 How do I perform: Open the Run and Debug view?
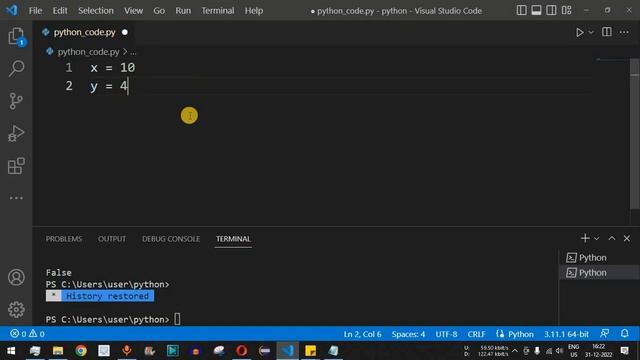pyautogui.click(x=16, y=133)
